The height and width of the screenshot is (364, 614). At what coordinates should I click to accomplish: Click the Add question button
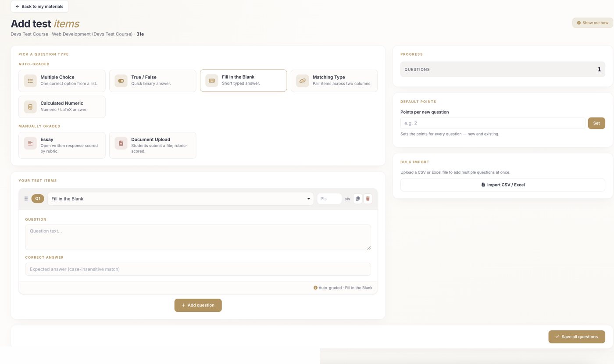click(198, 305)
